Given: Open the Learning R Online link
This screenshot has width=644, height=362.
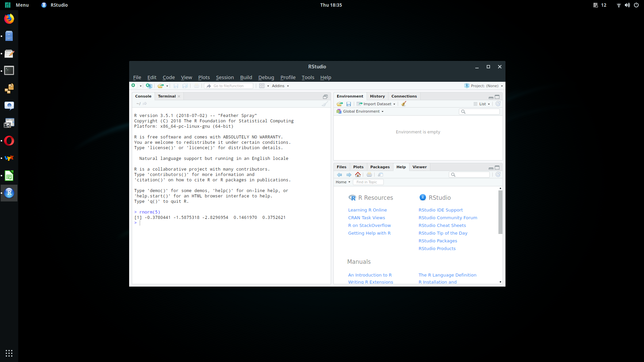Looking at the screenshot, I should click(x=367, y=210).
